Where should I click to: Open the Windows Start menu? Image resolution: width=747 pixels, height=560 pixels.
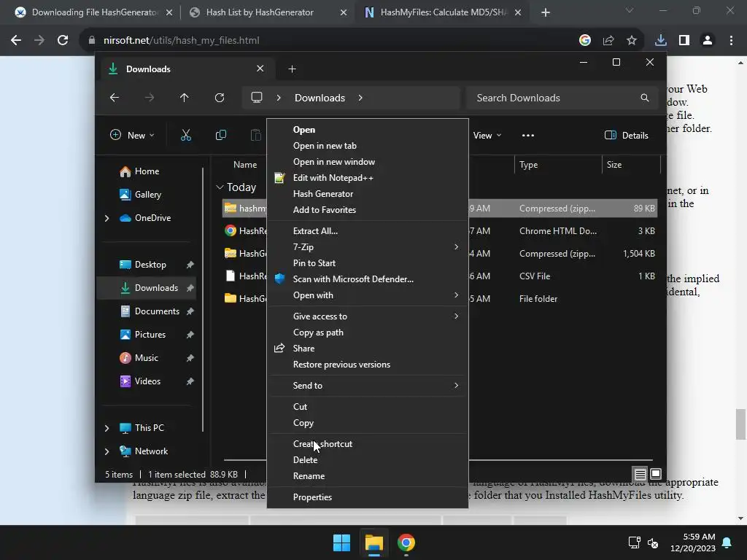[341, 542]
